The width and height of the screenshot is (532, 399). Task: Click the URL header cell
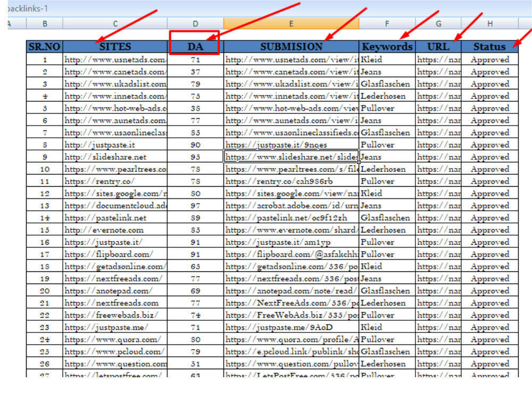tap(438, 46)
